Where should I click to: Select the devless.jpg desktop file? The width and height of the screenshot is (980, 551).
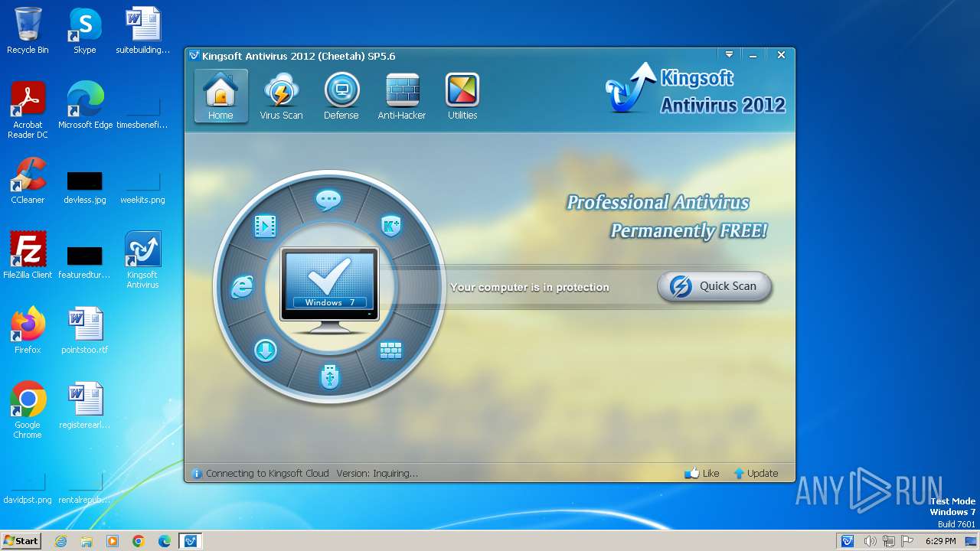click(x=85, y=187)
